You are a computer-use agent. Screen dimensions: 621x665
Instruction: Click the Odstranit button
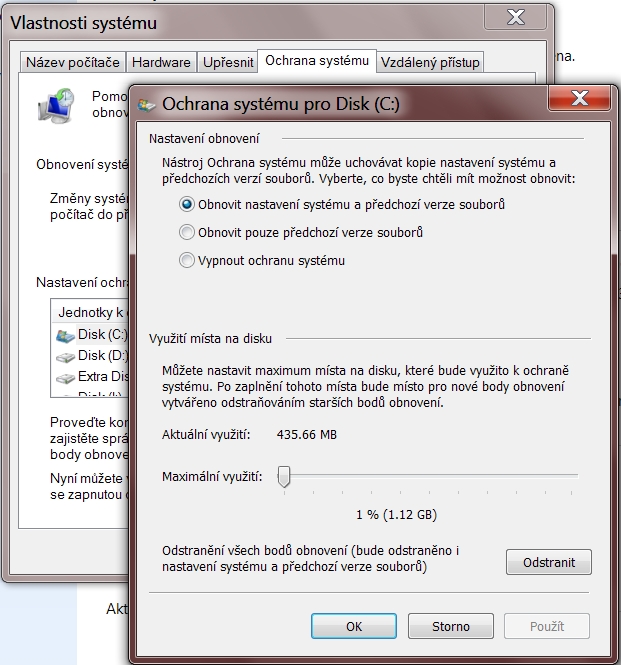click(x=548, y=562)
